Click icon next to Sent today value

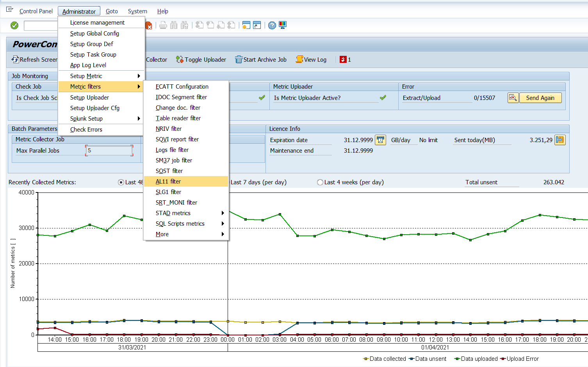click(560, 140)
